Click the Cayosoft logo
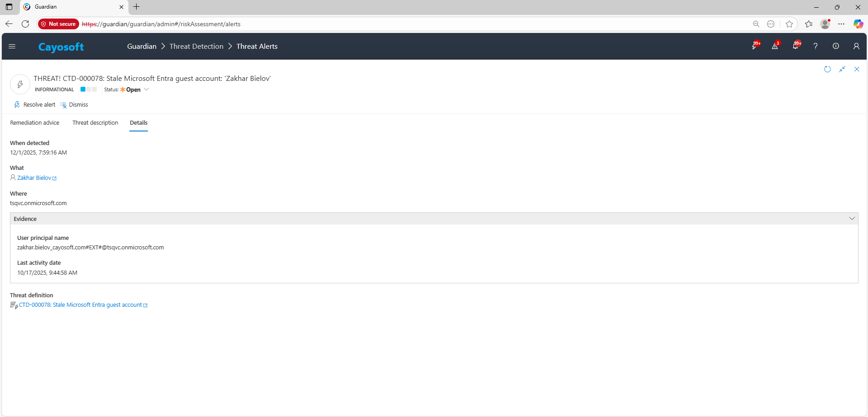 point(61,47)
